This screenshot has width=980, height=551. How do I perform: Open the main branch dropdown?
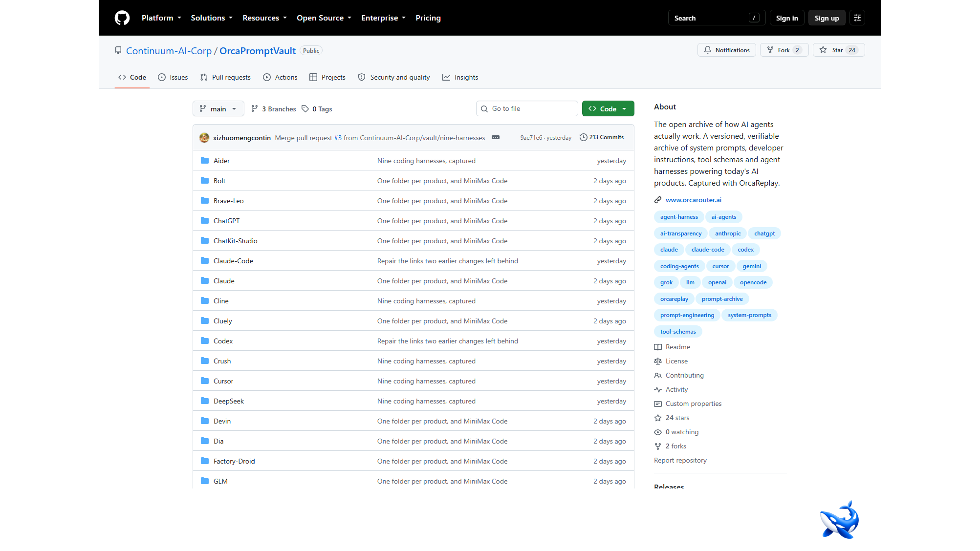coord(218,109)
